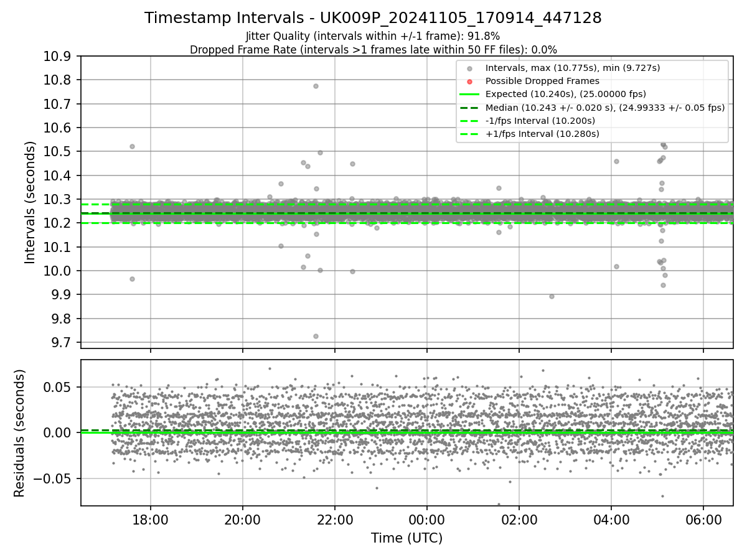
Task: Click the -1/fps Interval (10.200s) legend entry
Action: 540,120
